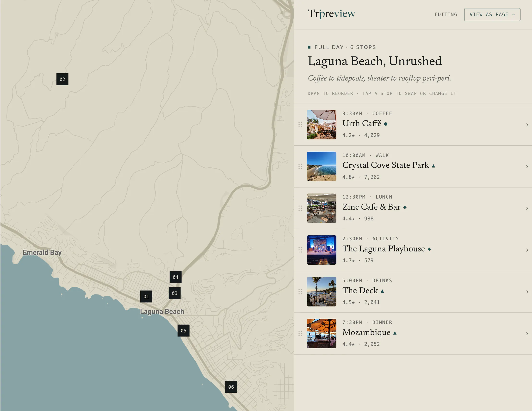Click the Tripreview logo

pos(331,14)
